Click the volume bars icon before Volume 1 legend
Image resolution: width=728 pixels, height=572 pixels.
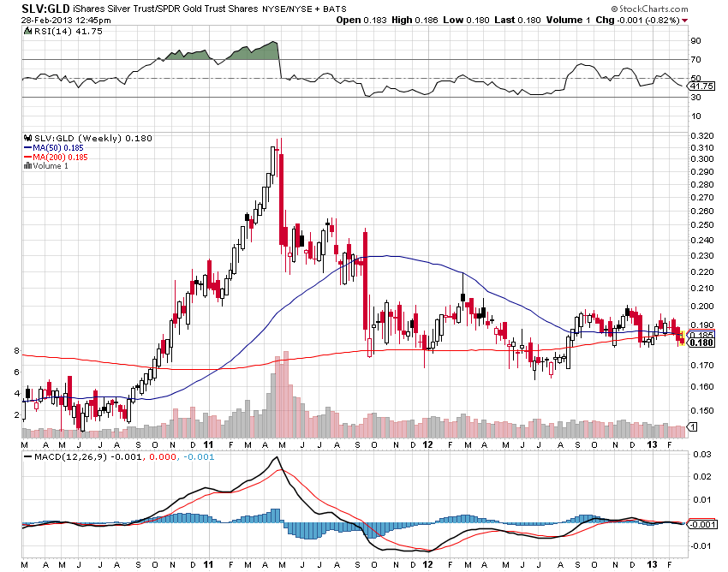tap(27, 166)
